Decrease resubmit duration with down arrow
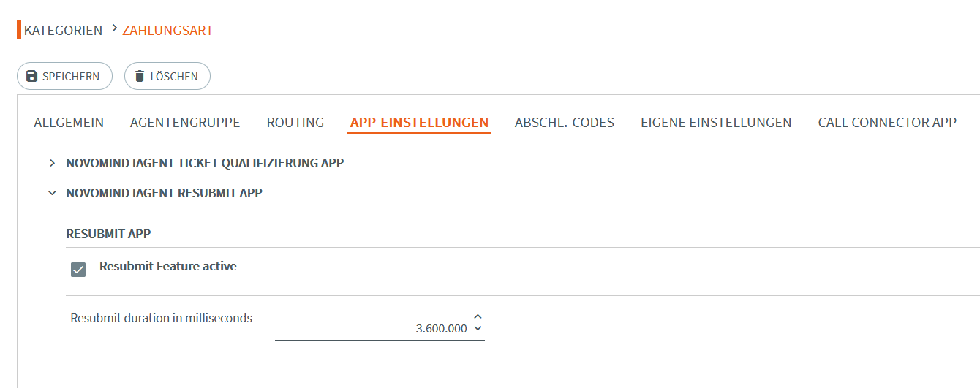 (x=478, y=328)
